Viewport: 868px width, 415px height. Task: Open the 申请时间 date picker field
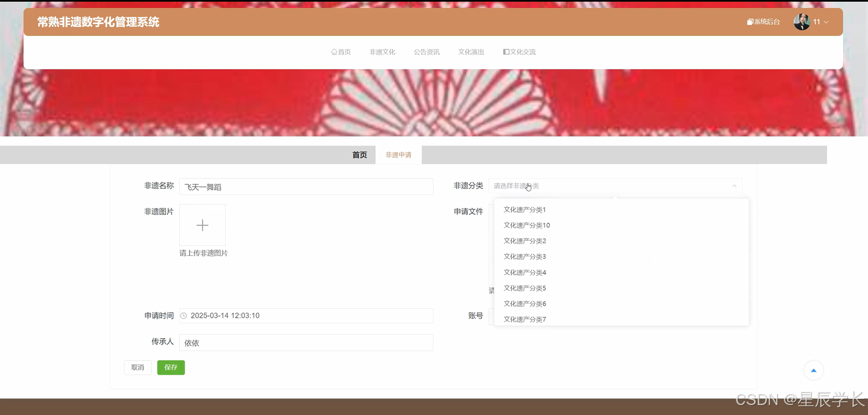306,316
